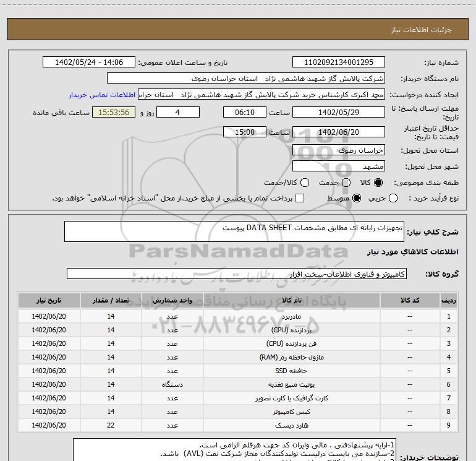
Task: Click the تاریخ نیاز column header
Action: [x=48, y=300]
